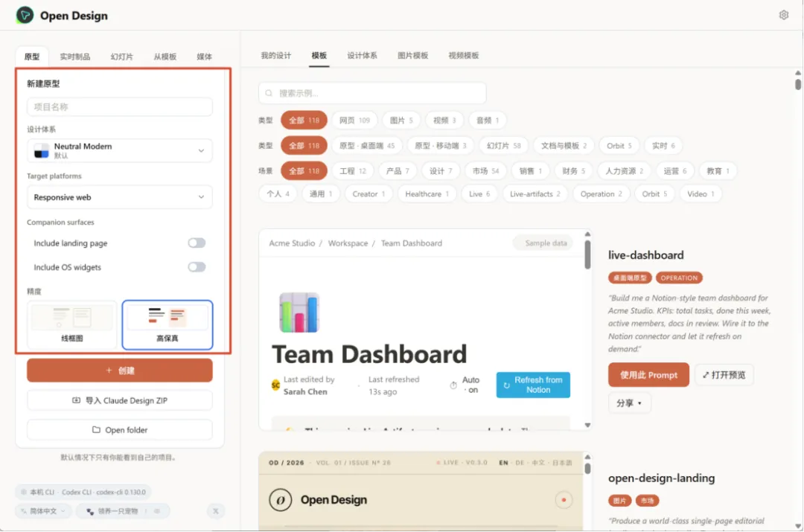
Task: Filter type by 图片 5
Action: point(401,120)
